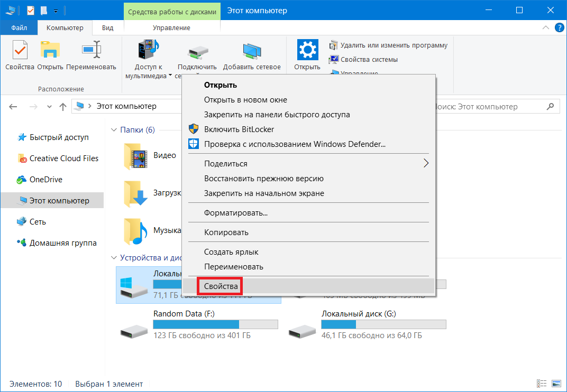The height and width of the screenshot is (392, 567).
Task: Choose Открыть in the context menu
Action: tap(308, 85)
